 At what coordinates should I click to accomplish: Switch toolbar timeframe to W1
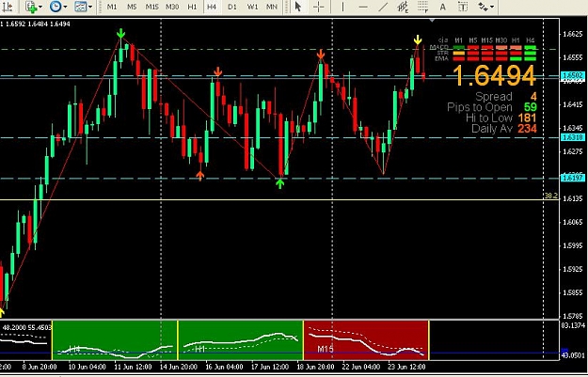pos(252,7)
